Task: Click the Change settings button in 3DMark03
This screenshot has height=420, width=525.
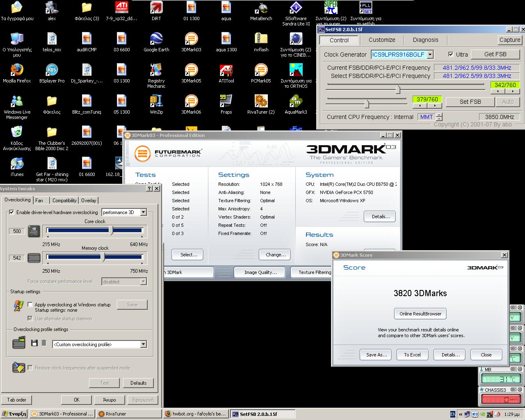Action: 276,255
